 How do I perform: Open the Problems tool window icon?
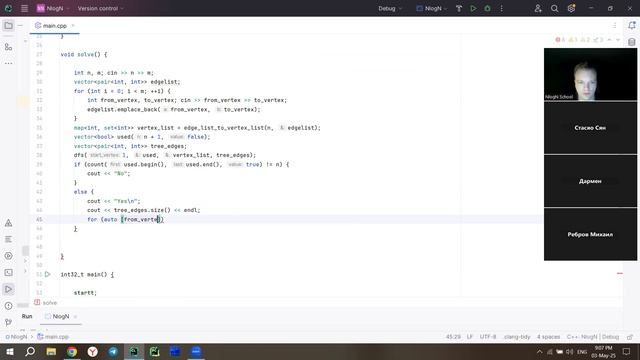click(x=8, y=223)
